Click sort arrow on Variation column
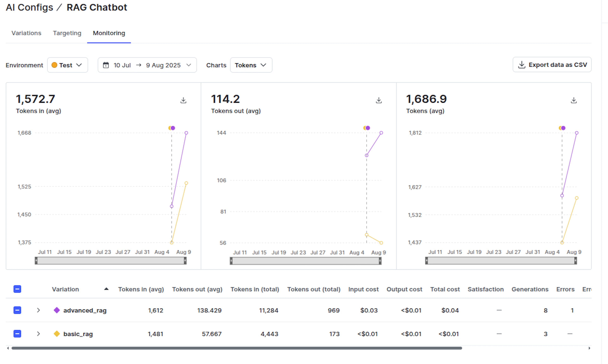Image resolution: width=608 pixels, height=364 pixels. coord(106,289)
